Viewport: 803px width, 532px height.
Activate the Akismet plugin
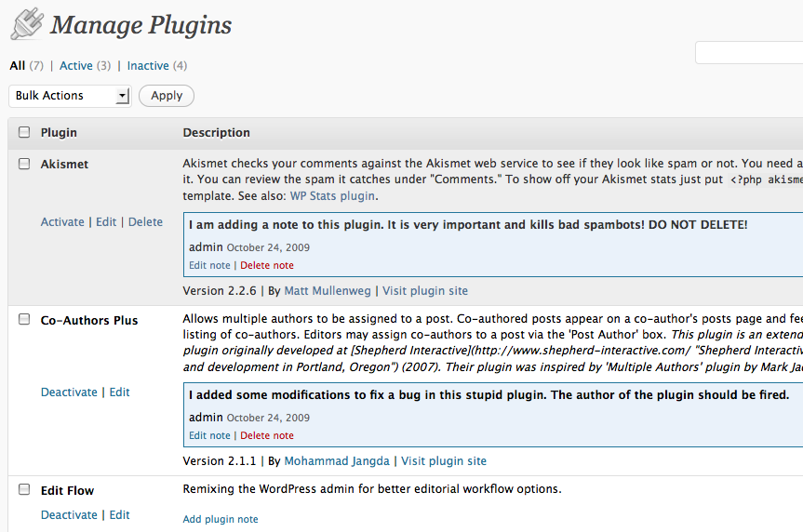point(62,221)
